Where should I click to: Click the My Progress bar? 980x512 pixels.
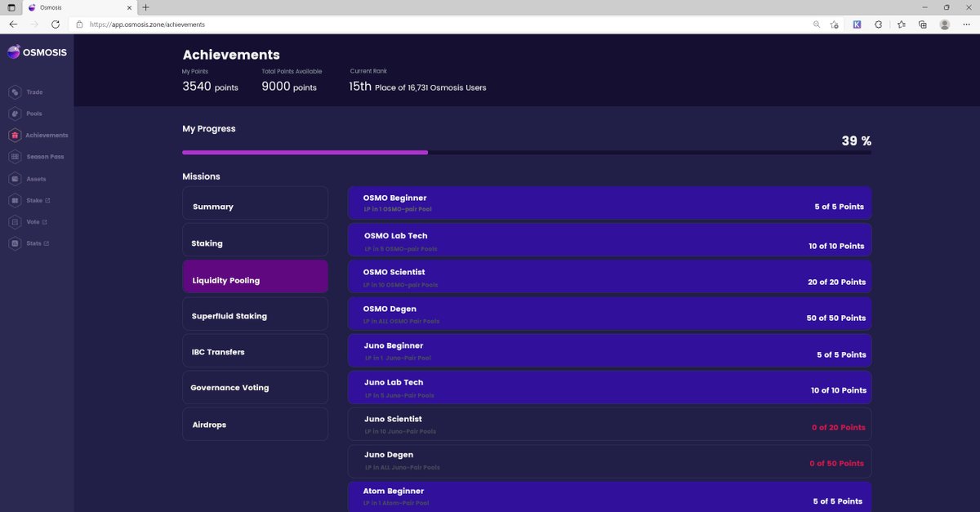click(527, 152)
